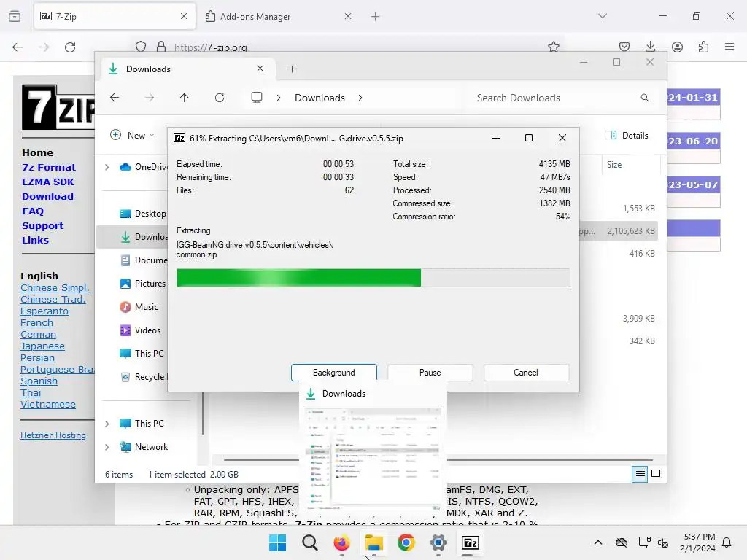The width and height of the screenshot is (747, 560).
Task: Refresh the Downloads folder view
Action: [219, 98]
